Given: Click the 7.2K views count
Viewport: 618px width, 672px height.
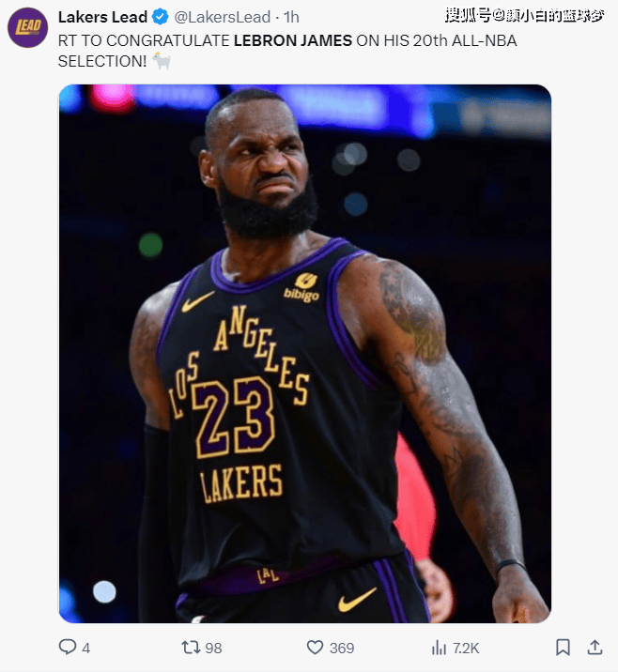Looking at the screenshot, I should tap(466, 648).
